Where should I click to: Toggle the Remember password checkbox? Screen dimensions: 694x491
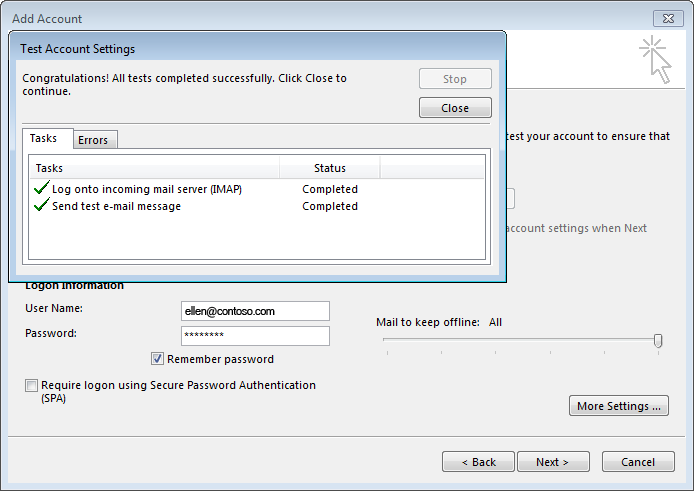tap(157, 359)
